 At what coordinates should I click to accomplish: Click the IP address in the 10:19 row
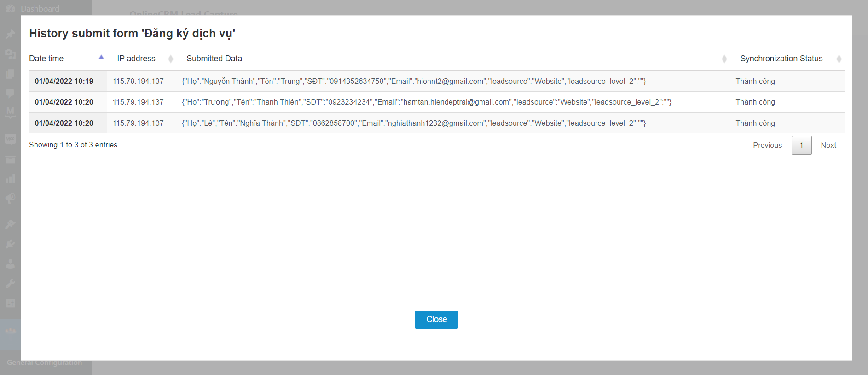click(138, 81)
